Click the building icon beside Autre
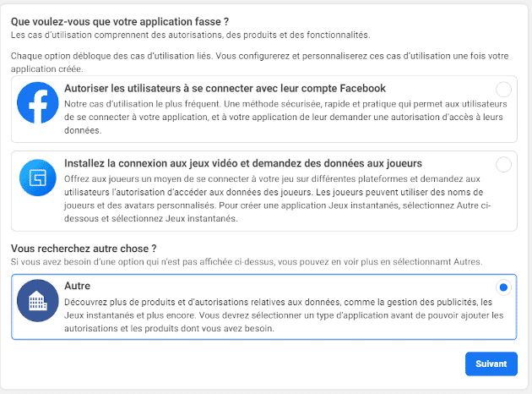The height and width of the screenshot is (394, 532). point(38,305)
